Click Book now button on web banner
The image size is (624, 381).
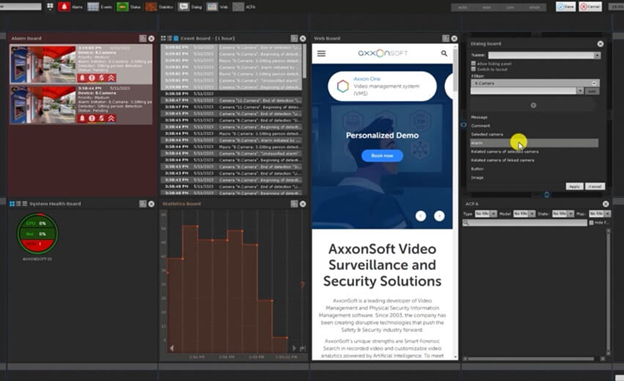(x=382, y=156)
